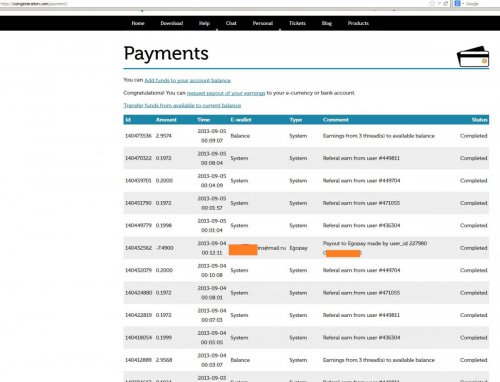Open the Chat menu item
This screenshot has height=382, width=500.
click(231, 23)
